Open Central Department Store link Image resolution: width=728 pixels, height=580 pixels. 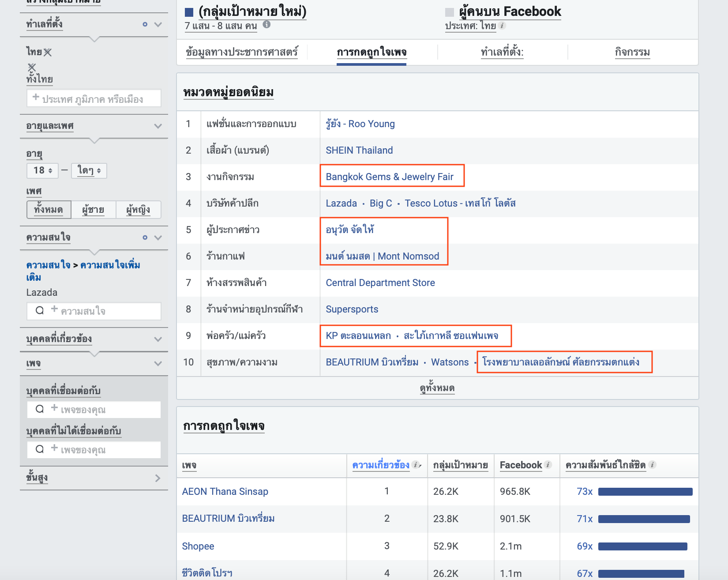pos(380,283)
